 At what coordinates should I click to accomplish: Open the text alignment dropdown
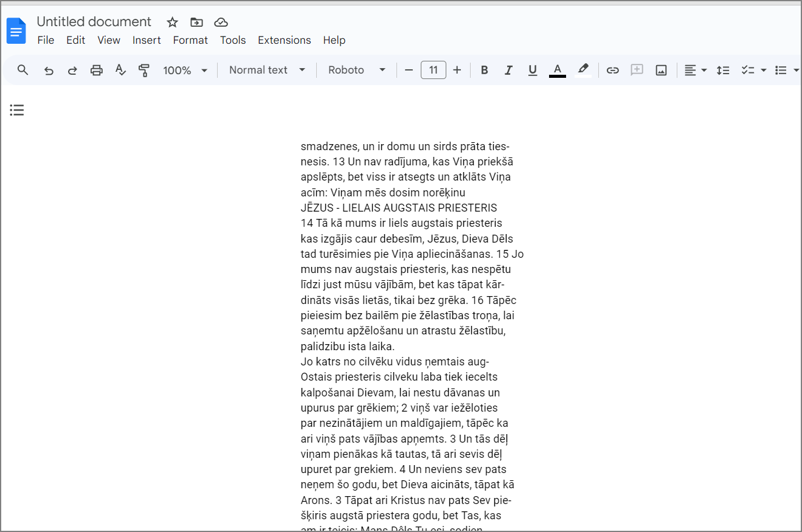coord(696,71)
